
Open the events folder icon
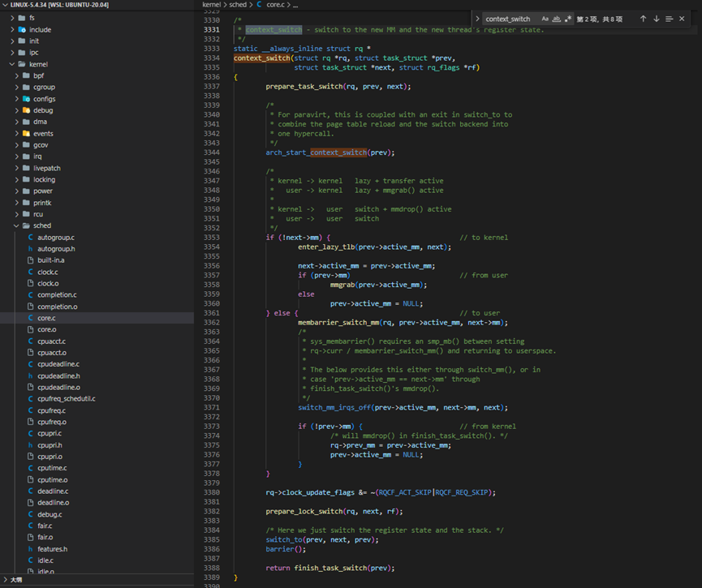[x=26, y=133]
